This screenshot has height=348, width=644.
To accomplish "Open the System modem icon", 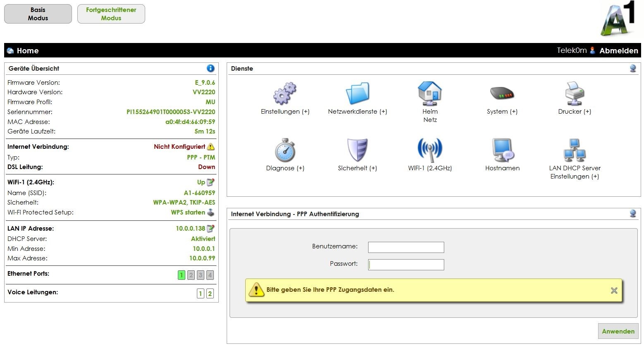I will [502, 93].
